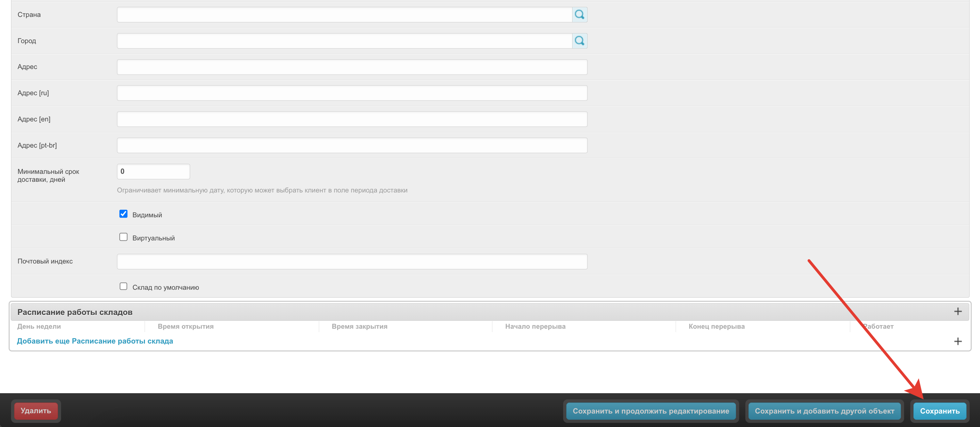The image size is (980, 427).
Task: Click Сохранить и добавить другой объект
Action: (x=824, y=411)
